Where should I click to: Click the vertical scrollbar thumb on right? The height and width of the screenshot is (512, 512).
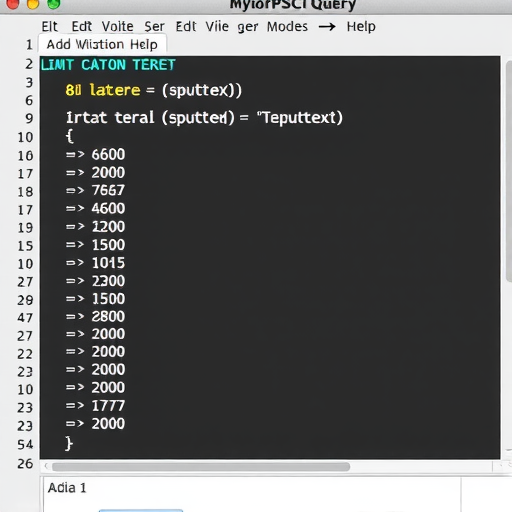pos(509,171)
